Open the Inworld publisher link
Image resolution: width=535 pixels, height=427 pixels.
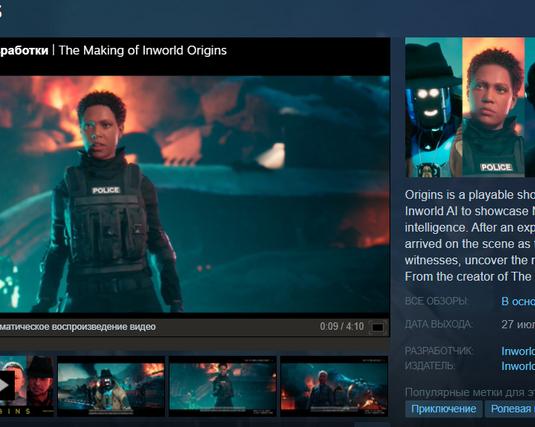[x=518, y=366]
